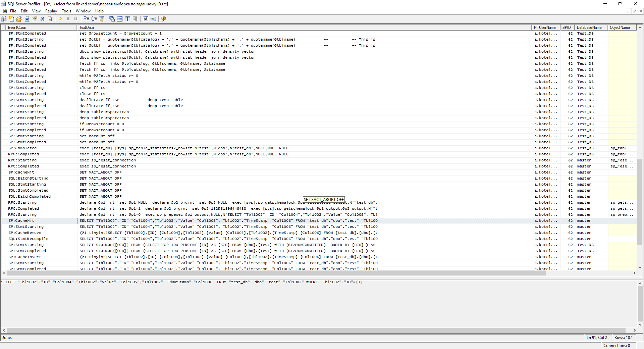Click the Open Trace Table icon
Screen dimensions: 644x349
(27, 19)
